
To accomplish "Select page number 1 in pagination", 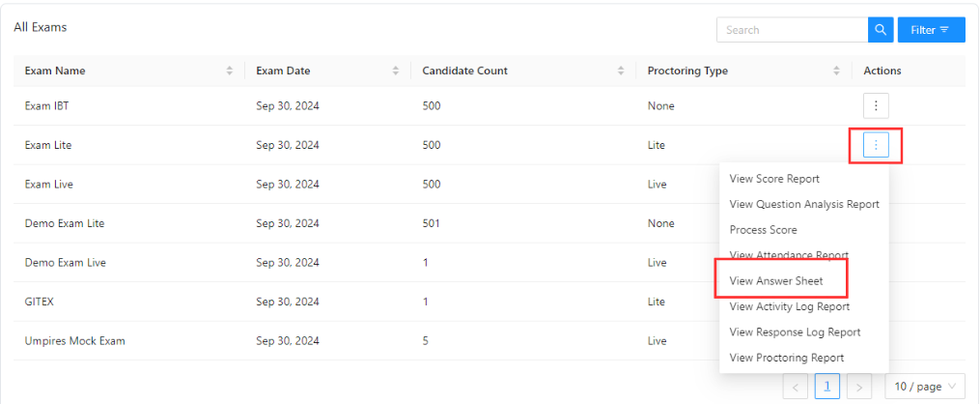I will coord(826,387).
